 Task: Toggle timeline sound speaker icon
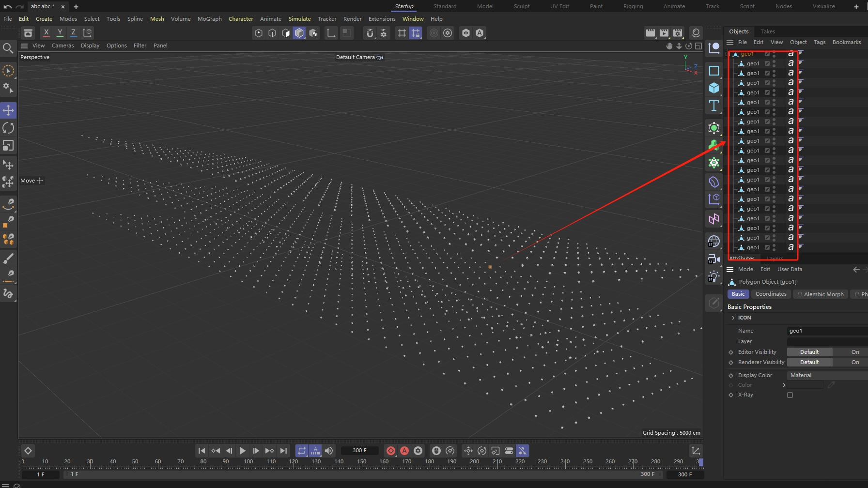click(x=329, y=451)
